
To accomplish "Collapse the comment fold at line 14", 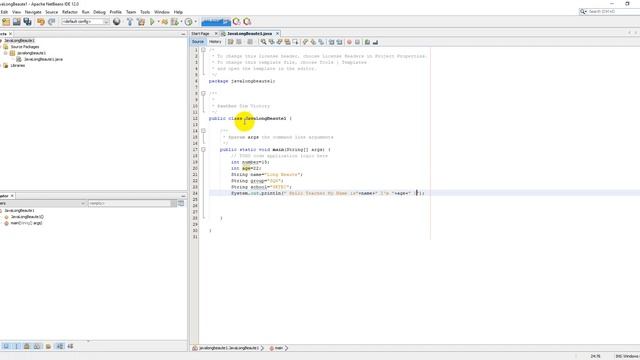I will tap(203, 131).
